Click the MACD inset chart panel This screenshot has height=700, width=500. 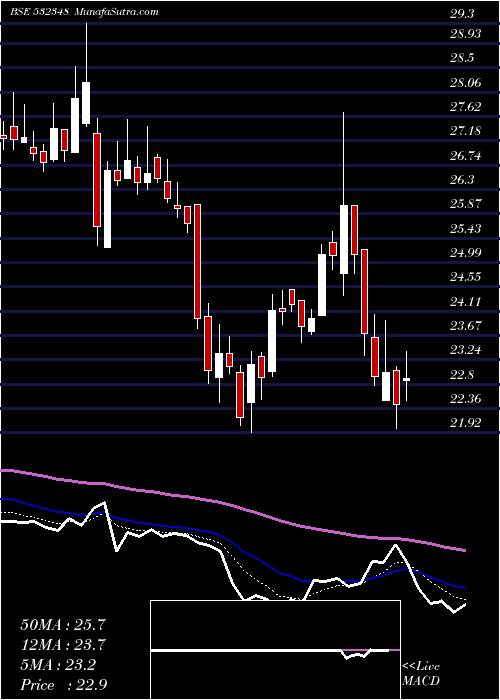275,650
